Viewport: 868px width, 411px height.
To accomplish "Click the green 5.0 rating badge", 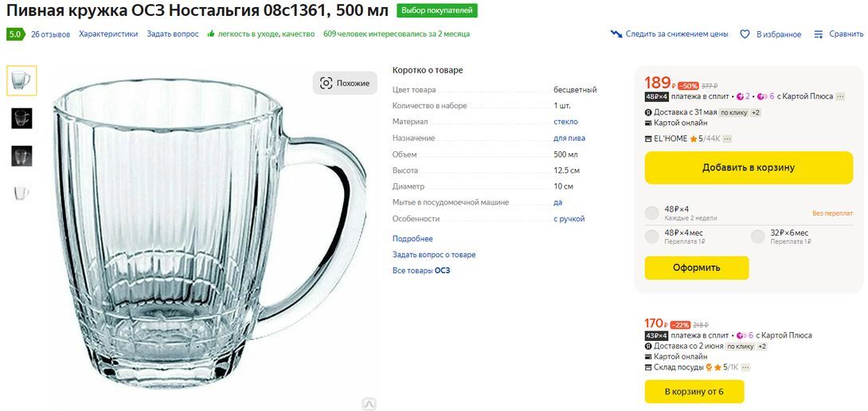I will click(15, 34).
